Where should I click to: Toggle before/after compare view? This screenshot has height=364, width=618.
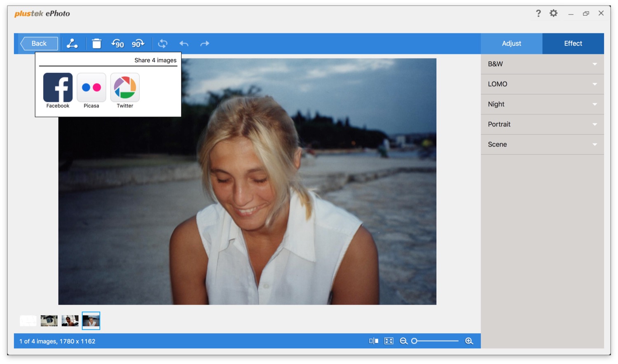click(x=374, y=341)
